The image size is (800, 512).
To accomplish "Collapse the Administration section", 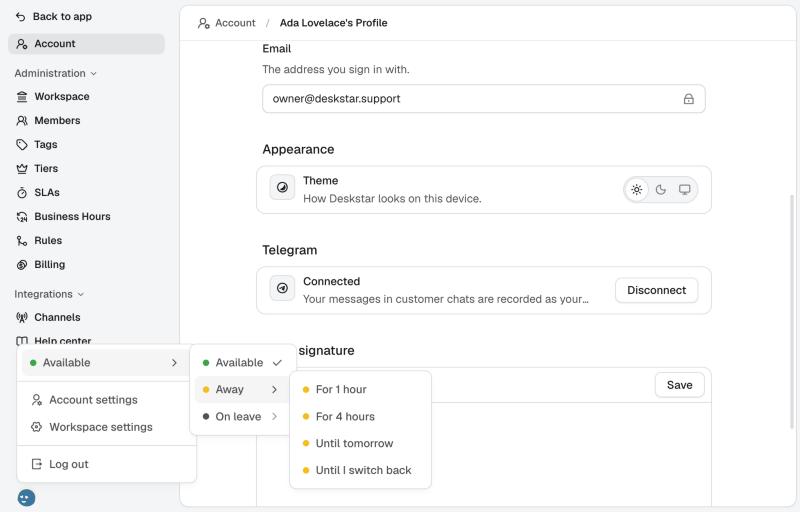I will coord(55,73).
